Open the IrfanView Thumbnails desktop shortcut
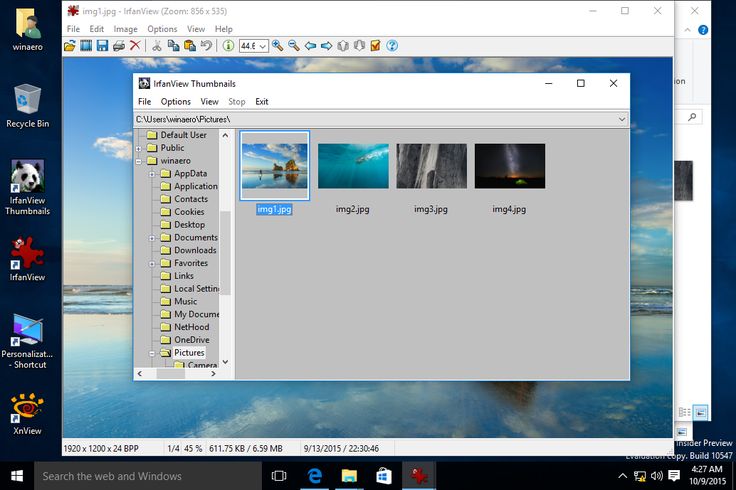Screen dimensions: 736x490 27,187
